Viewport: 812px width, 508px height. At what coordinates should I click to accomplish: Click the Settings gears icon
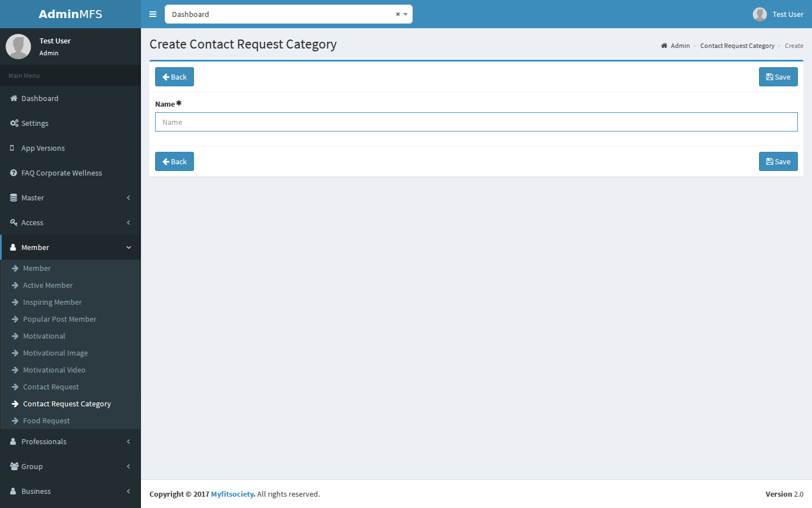pos(14,123)
